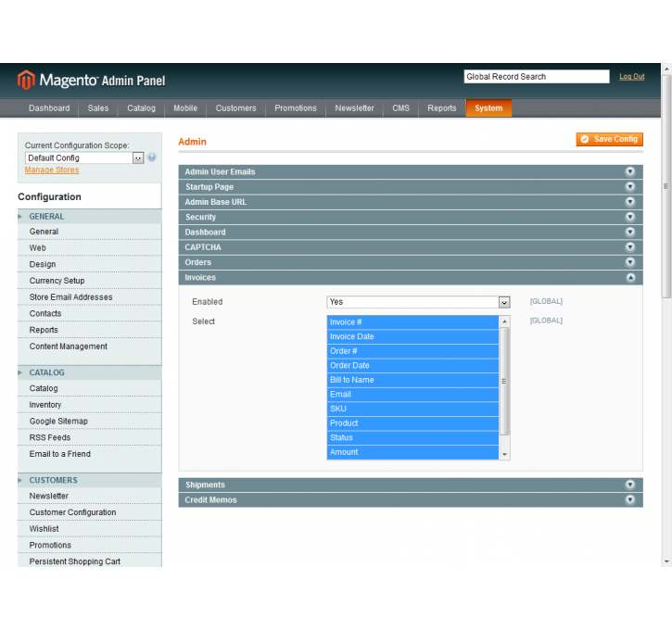Open the Newsletter menu in navigation bar
The width and height of the screenshot is (672, 630).
coord(354,108)
